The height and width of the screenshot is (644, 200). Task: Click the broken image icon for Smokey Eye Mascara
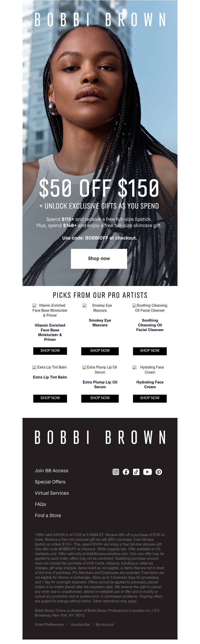tap(85, 305)
